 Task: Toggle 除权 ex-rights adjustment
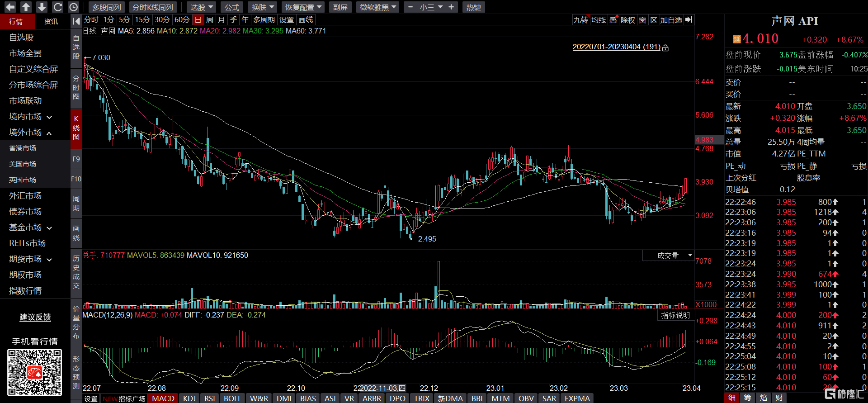(x=627, y=20)
